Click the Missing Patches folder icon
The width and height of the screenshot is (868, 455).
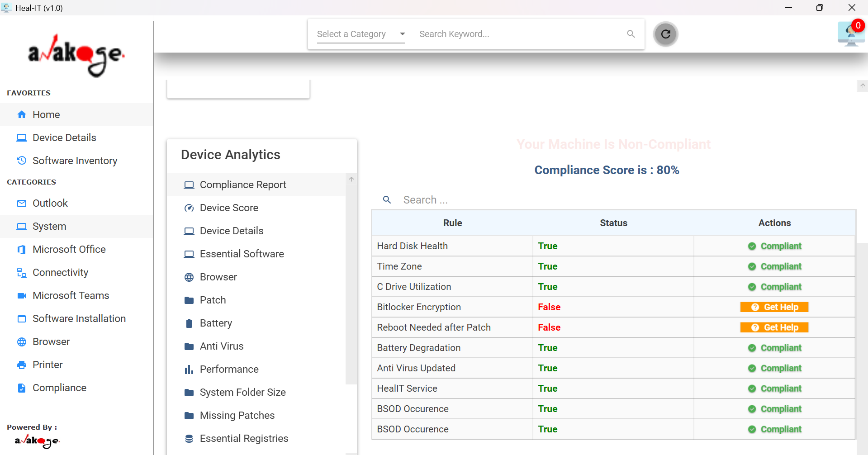(x=189, y=415)
